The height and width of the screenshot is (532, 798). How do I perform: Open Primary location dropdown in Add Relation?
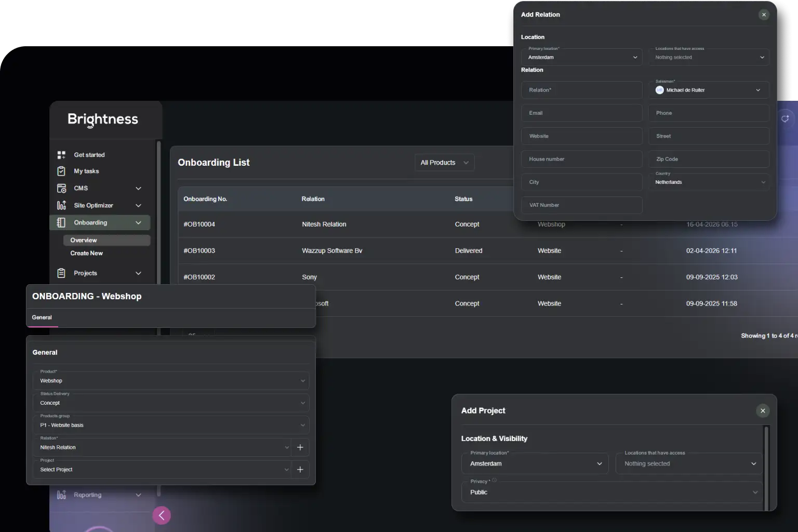point(582,57)
